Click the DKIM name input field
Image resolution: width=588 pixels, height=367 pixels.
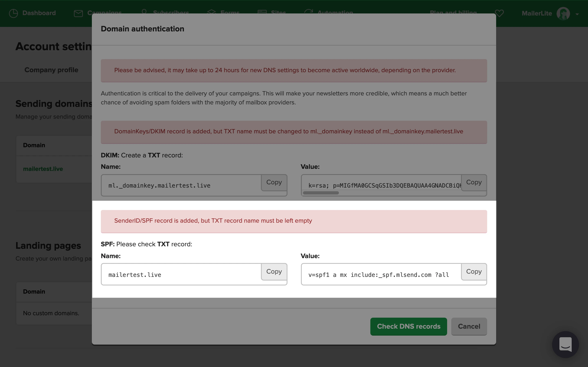tap(181, 186)
